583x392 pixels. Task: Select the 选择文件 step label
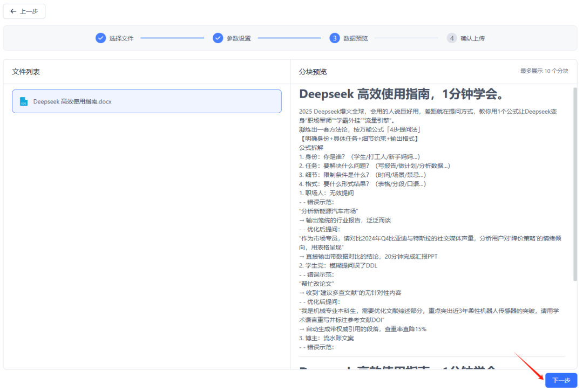[121, 38]
